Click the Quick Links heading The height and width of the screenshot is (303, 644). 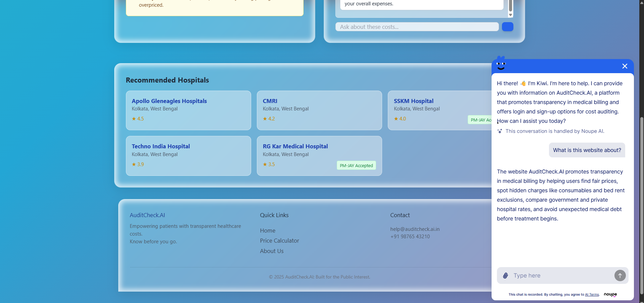(x=274, y=215)
